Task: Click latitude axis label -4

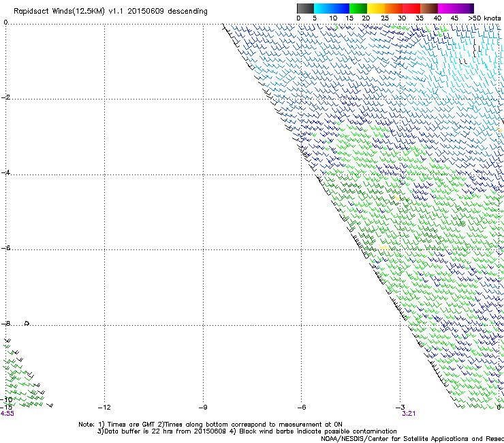Action: (x=5, y=172)
